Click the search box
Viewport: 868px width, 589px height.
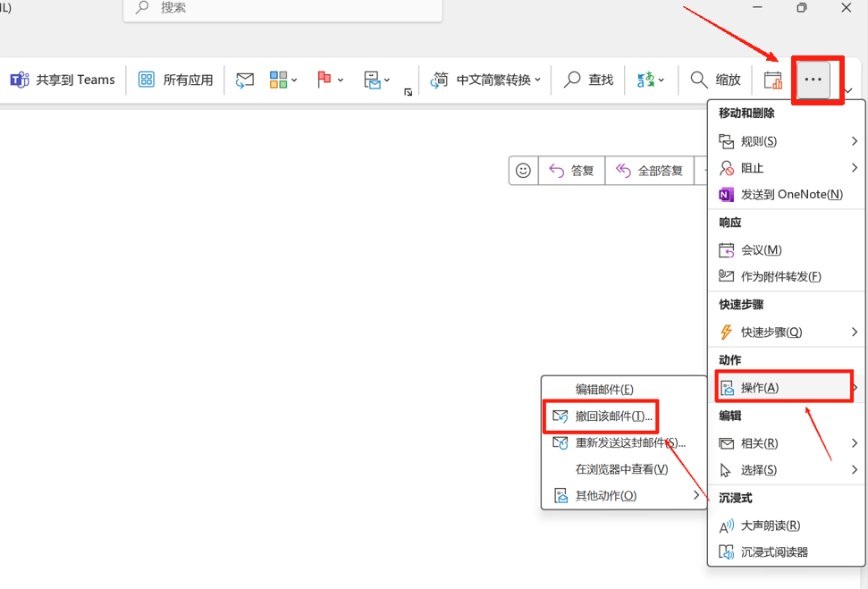pyautogui.click(x=282, y=9)
